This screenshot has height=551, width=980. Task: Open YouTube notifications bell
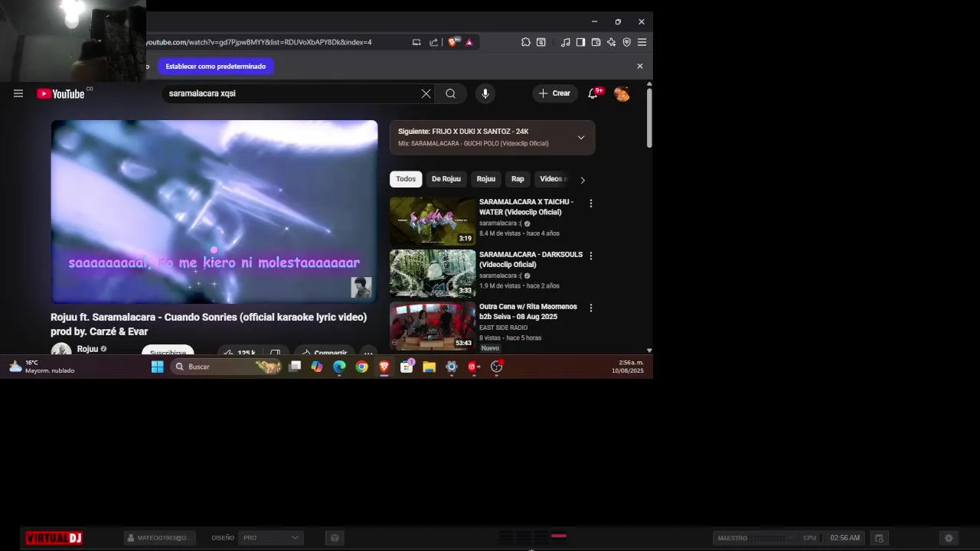pyautogui.click(x=593, y=93)
